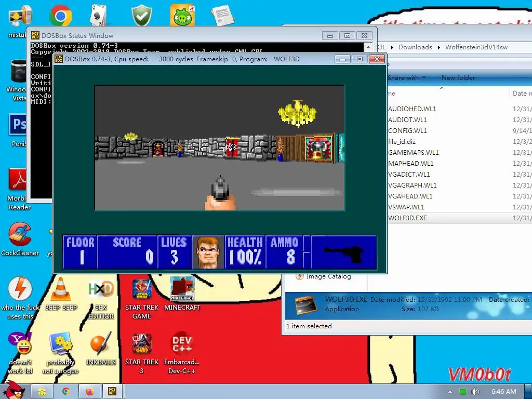Screen dimensions: 532x399
Task: Open the Bad Piggies desktop icon
Action: click(x=182, y=16)
